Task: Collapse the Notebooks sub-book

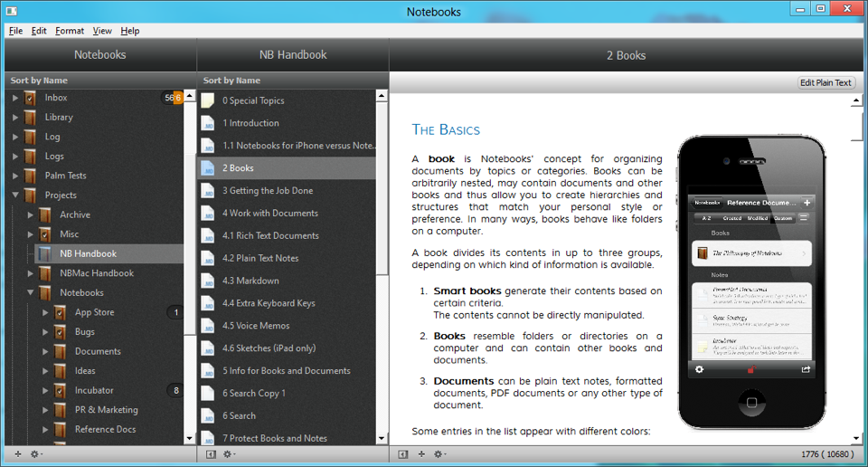Action: 30,292
